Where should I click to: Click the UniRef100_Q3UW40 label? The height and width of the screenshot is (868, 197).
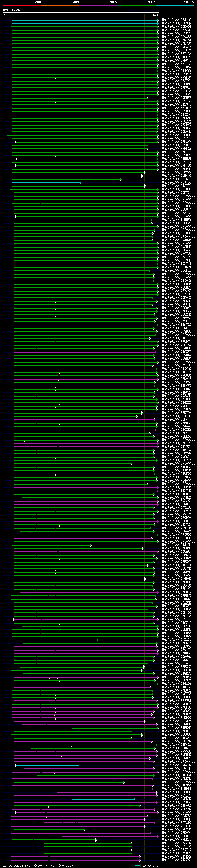177,210
